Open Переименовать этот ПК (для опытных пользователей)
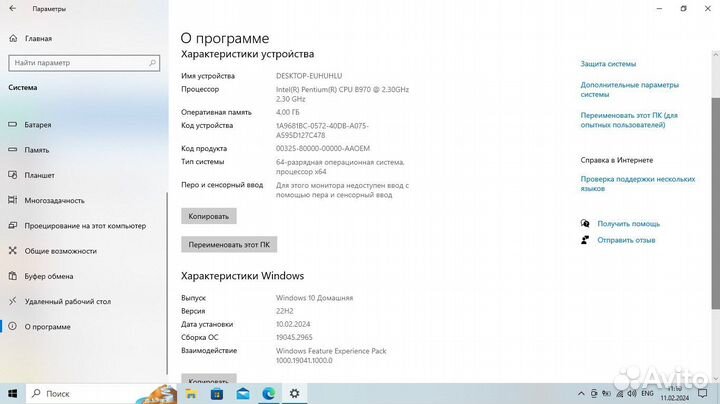This screenshot has height=404, width=720. (629, 120)
